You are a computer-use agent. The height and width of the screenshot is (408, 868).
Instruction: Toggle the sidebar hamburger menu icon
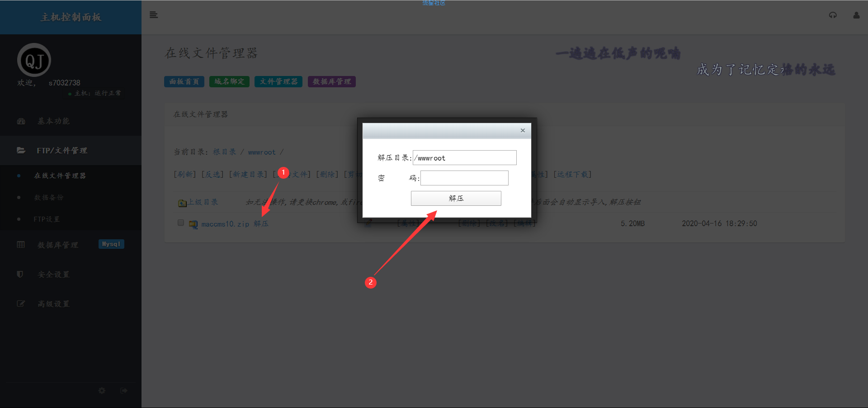tap(154, 15)
